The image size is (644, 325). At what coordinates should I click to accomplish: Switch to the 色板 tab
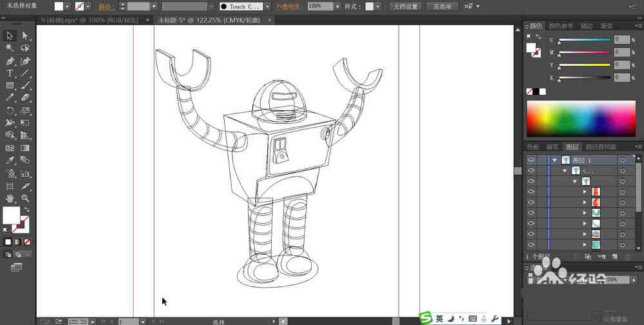pyautogui.click(x=533, y=147)
